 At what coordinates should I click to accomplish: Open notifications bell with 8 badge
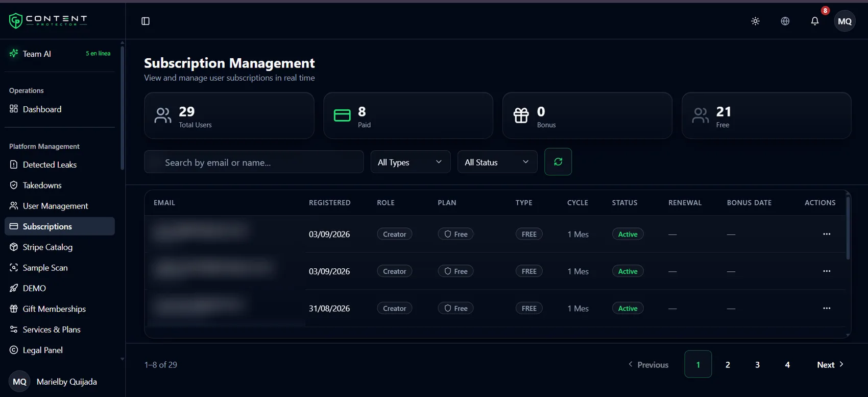point(815,21)
